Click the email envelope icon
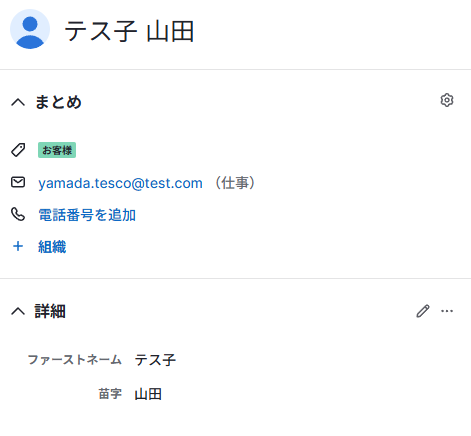The width and height of the screenshot is (471, 436). pos(18,182)
